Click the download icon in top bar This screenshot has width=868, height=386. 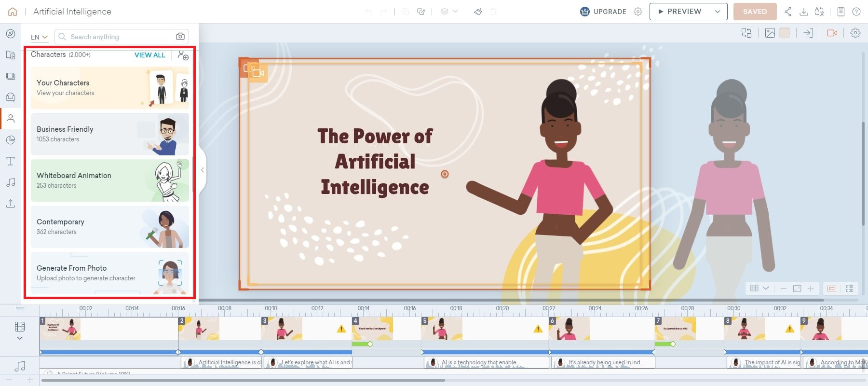803,12
